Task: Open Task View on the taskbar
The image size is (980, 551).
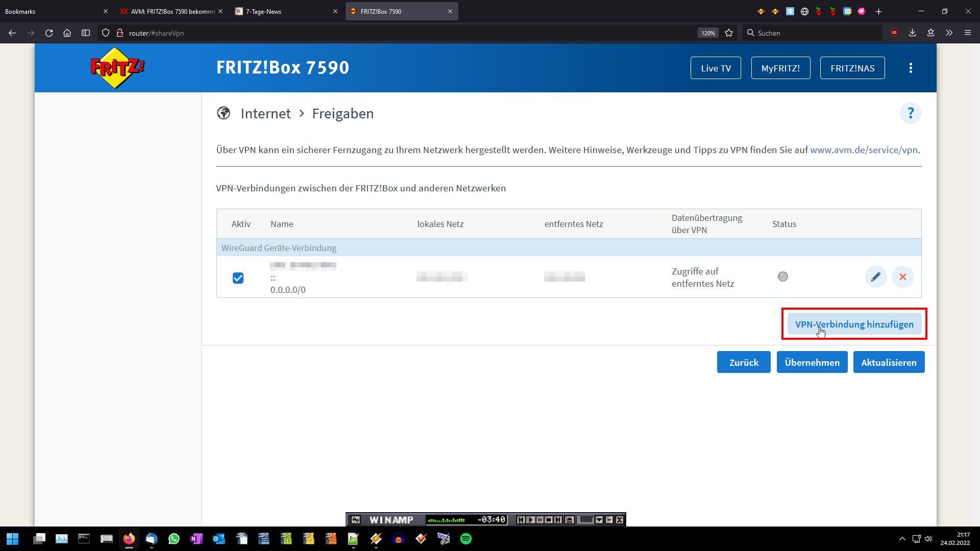Action: (39, 539)
